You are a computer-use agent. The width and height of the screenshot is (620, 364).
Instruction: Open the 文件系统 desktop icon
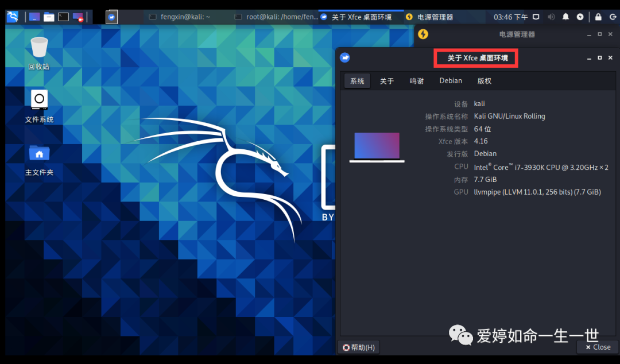click(39, 106)
